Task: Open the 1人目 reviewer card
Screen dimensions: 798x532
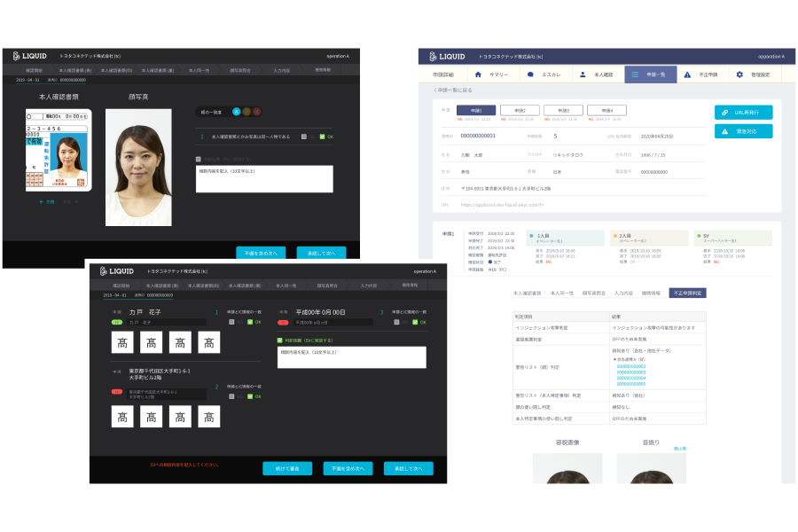Action: (x=565, y=239)
